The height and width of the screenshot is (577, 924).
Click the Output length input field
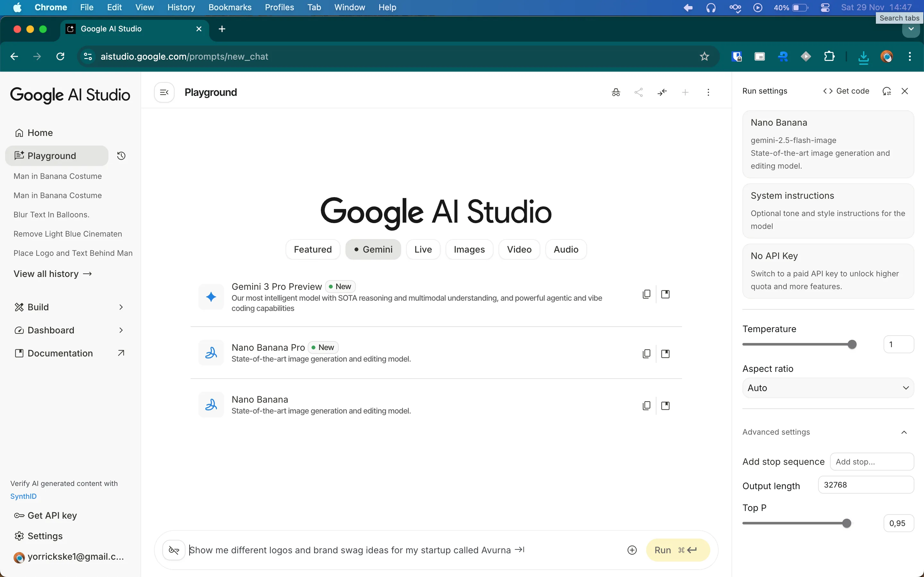click(x=865, y=485)
